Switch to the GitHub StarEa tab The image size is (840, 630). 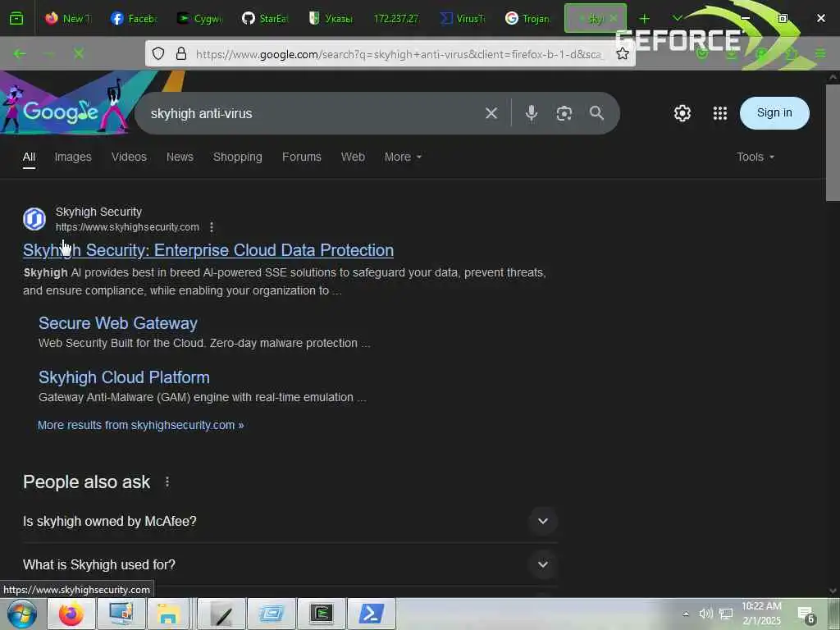click(x=266, y=18)
